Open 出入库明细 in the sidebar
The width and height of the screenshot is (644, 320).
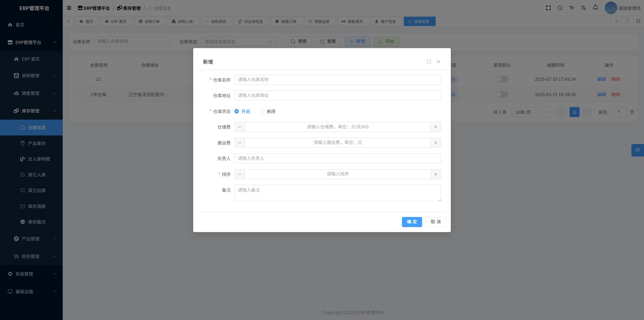[31, 159]
